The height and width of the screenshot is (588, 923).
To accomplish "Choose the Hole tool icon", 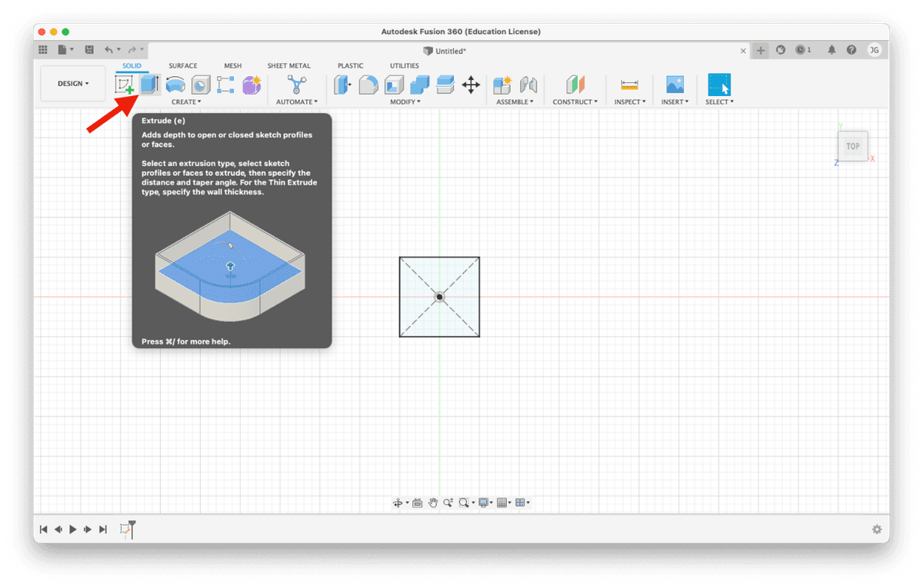I will click(201, 85).
